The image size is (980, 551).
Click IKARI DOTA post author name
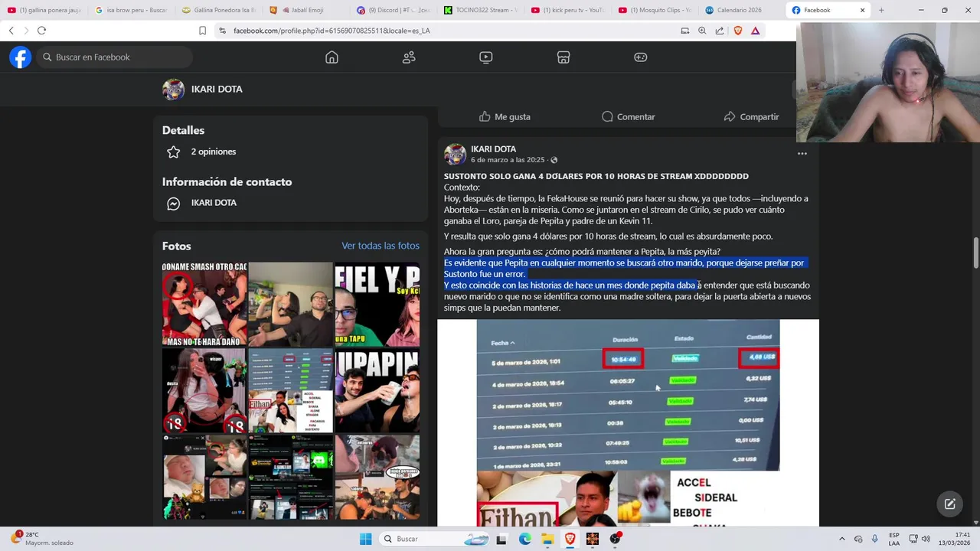[493, 148]
